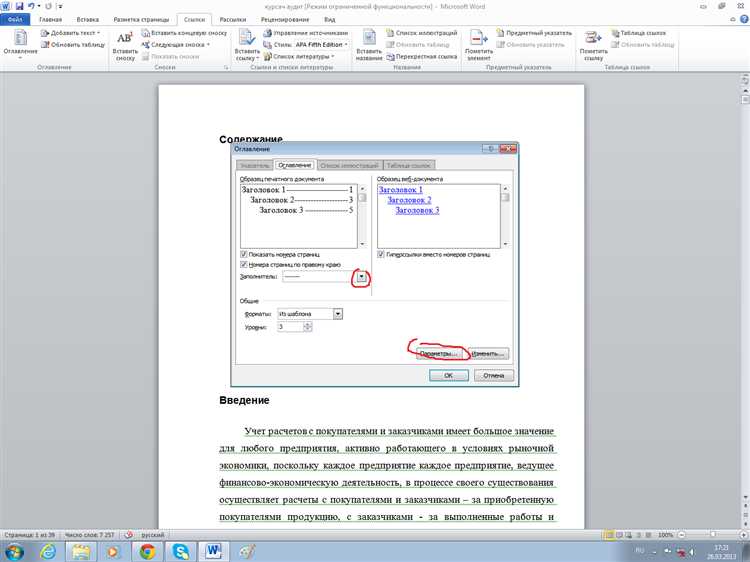
Task: Select the Указатель tab in dialog
Action: (254, 165)
